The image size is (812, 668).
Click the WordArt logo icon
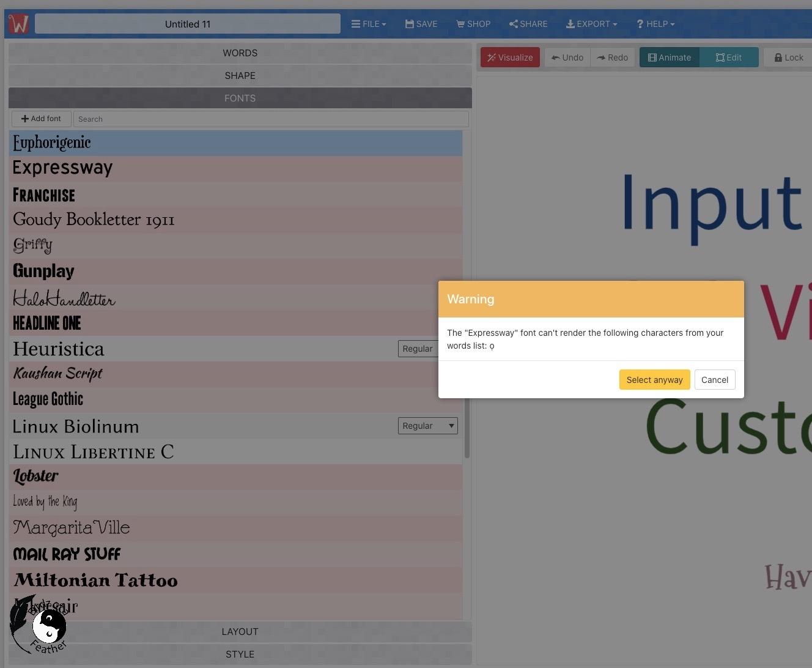[18, 24]
